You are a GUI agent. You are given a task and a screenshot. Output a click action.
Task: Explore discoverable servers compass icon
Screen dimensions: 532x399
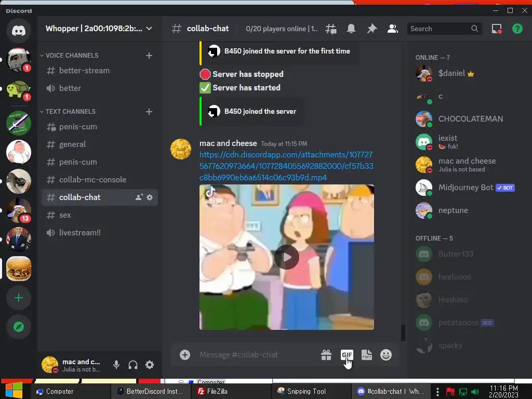point(19,327)
